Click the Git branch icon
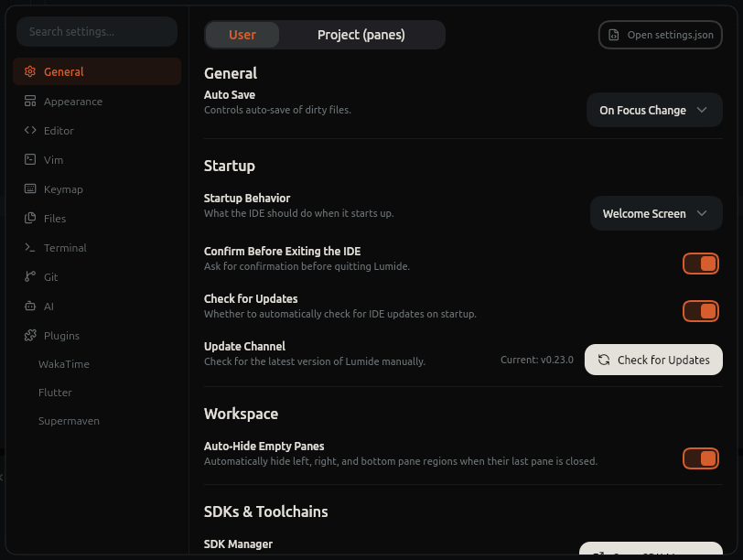The image size is (743, 560). [x=30, y=276]
